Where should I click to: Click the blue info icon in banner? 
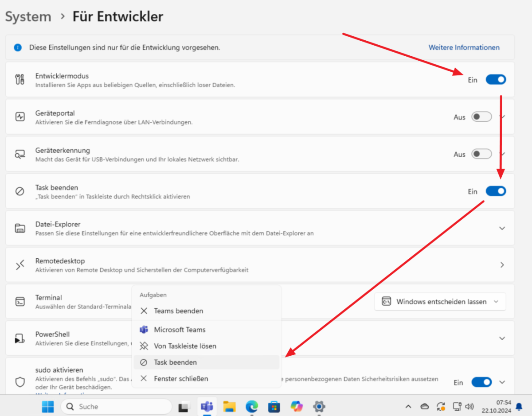(18, 47)
